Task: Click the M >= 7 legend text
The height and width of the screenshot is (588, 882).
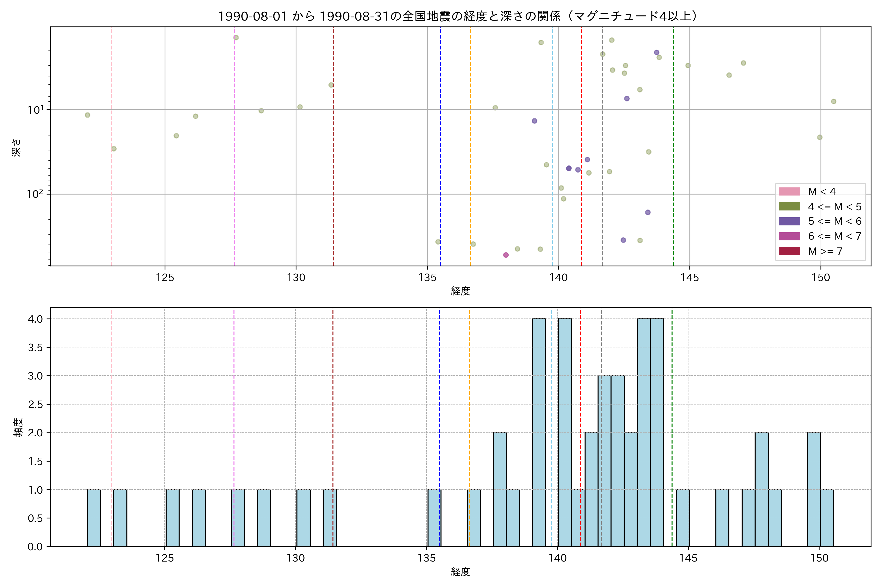Action: coord(825,251)
